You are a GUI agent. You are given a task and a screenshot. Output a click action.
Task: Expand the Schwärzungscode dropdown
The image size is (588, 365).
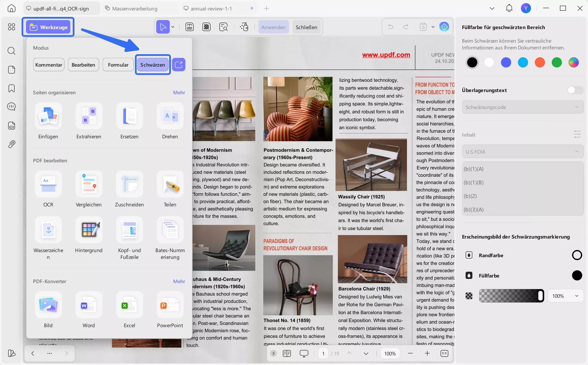(522, 107)
